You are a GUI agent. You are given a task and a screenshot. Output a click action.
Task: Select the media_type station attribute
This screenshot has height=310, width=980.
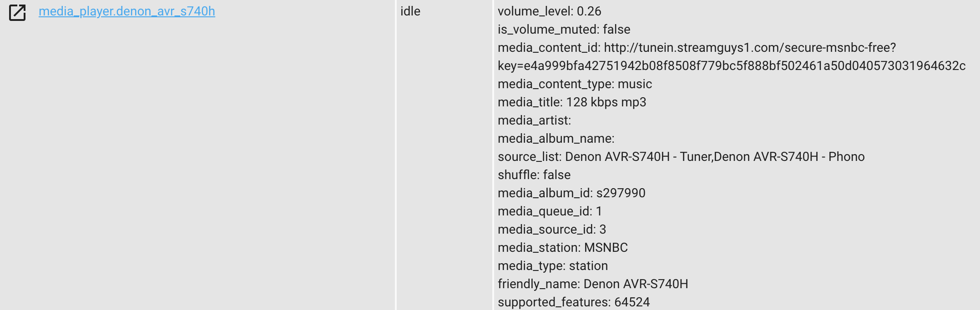(553, 265)
